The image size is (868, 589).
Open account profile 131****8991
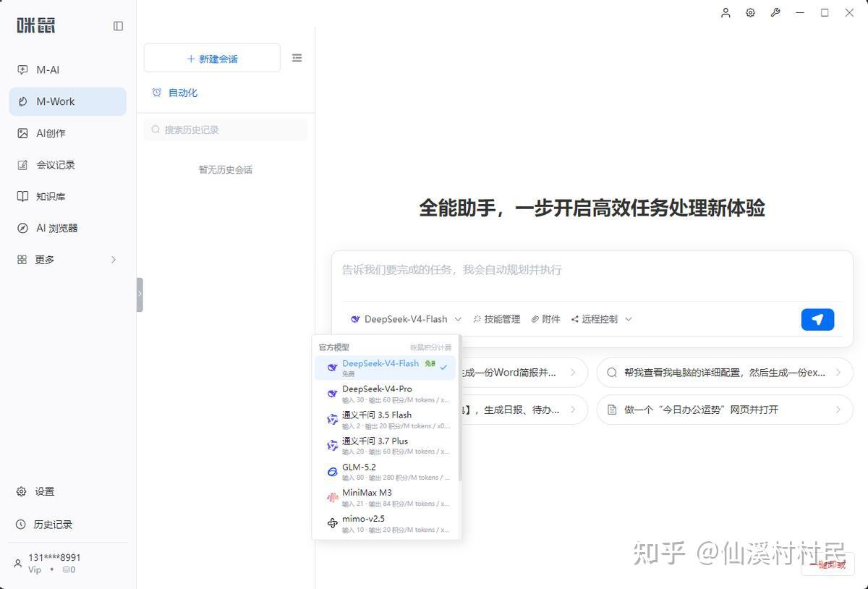(54, 557)
